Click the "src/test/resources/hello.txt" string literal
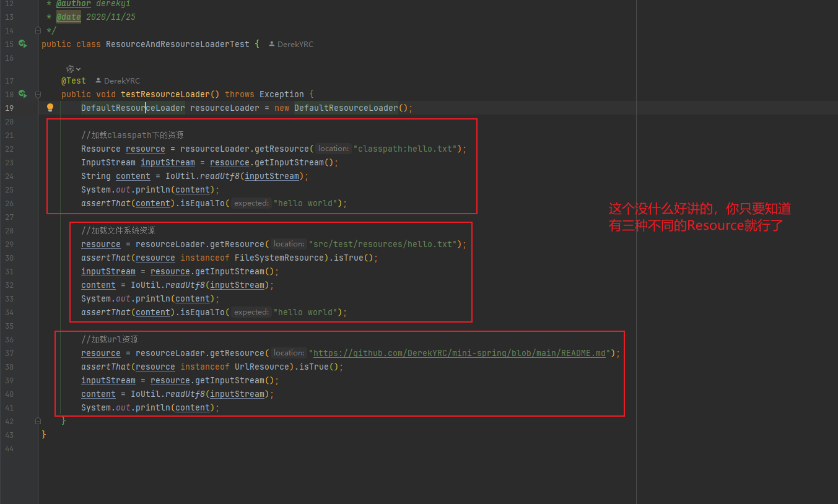 (x=383, y=244)
